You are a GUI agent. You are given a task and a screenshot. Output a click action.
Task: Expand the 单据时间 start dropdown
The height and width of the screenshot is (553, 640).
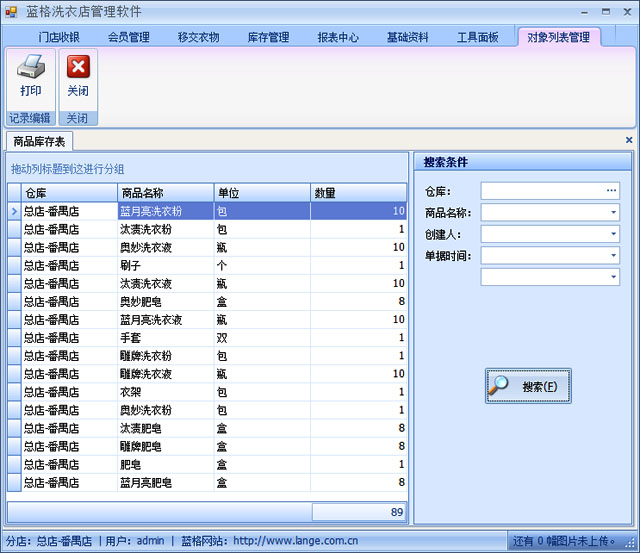click(x=613, y=255)
